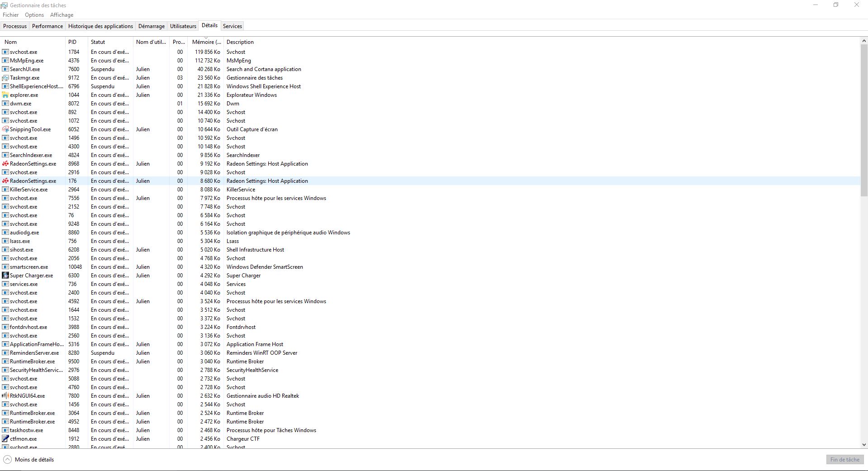Sort by the Nom column header
This screenshot has height=471, width=868.
[x=33, y=42]
